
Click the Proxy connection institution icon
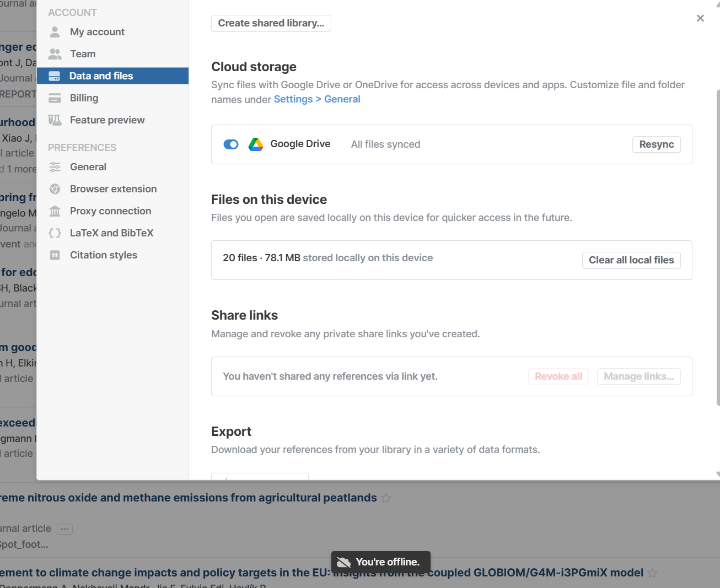[55, 211]
